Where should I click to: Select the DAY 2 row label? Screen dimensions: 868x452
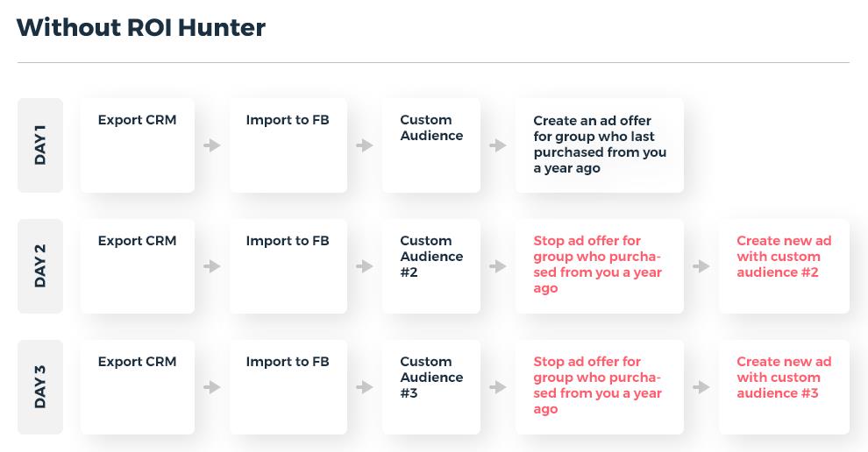[40, 266]
